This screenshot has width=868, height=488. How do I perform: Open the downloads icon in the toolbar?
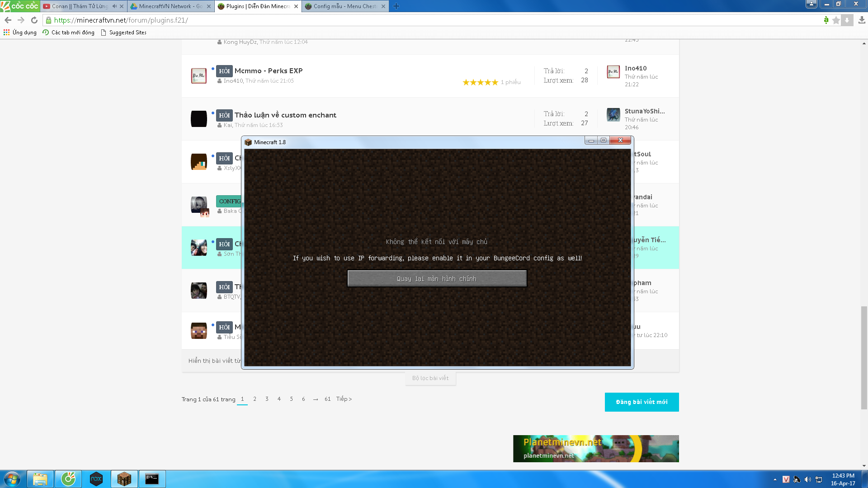click(862, 20)
